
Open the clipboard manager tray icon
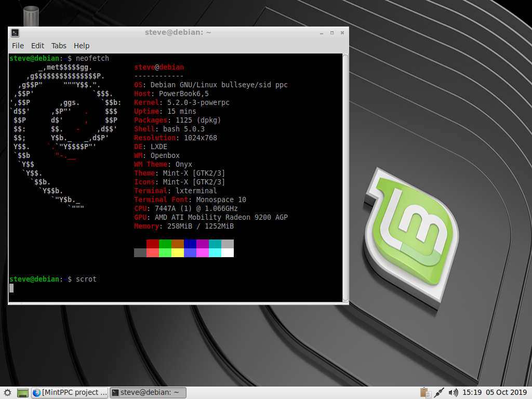pyautogui.click(x=425, y=393)
